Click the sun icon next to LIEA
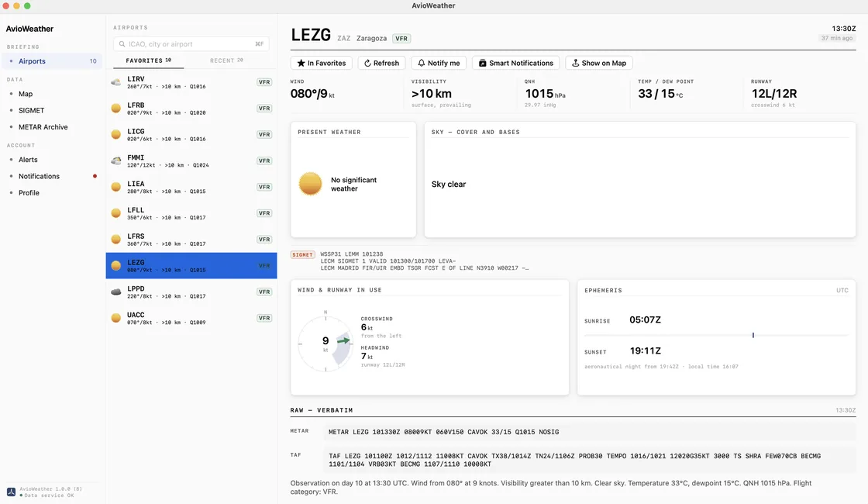The width and height of the screenshot is (868, 504). [x=116, y=187]
